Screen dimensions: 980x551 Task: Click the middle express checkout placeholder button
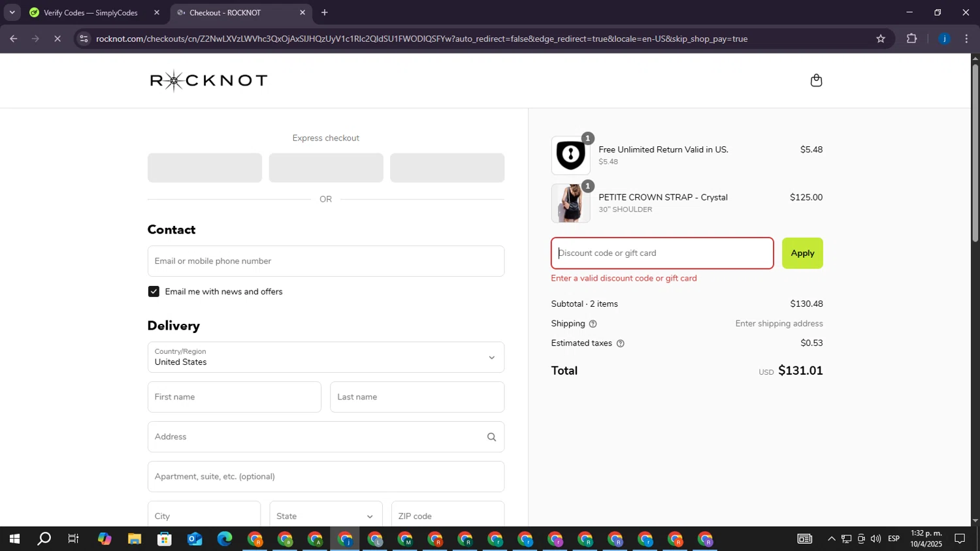[x=326, y=168]
